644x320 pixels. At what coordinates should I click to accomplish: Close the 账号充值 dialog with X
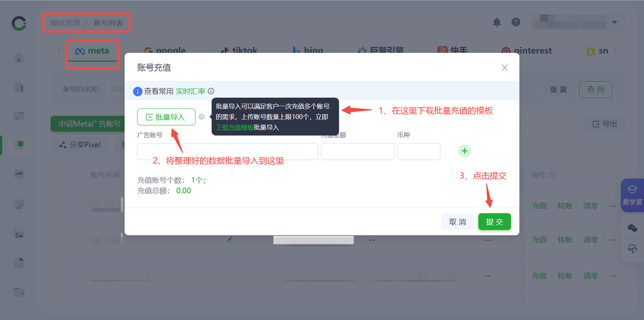point(505,68)
